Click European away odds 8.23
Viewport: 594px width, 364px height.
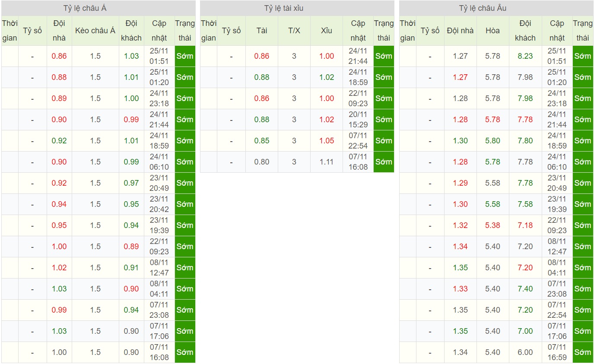525,56
